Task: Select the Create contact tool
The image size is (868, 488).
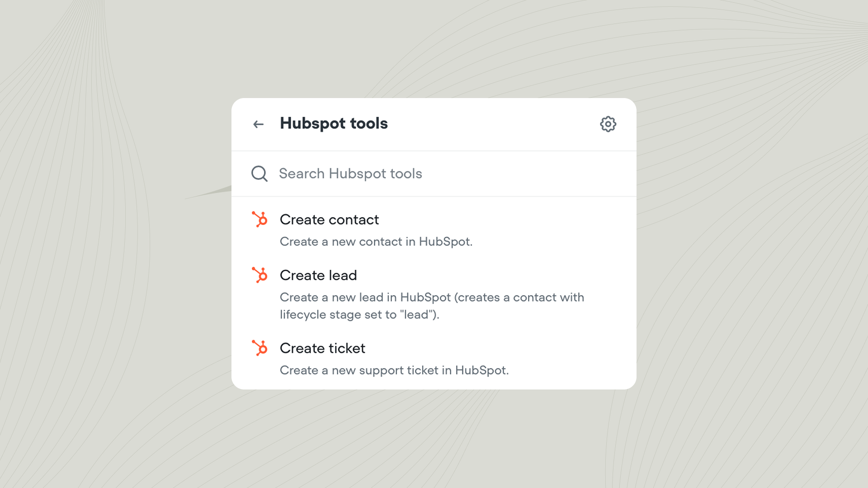Action: coord(329,220)
